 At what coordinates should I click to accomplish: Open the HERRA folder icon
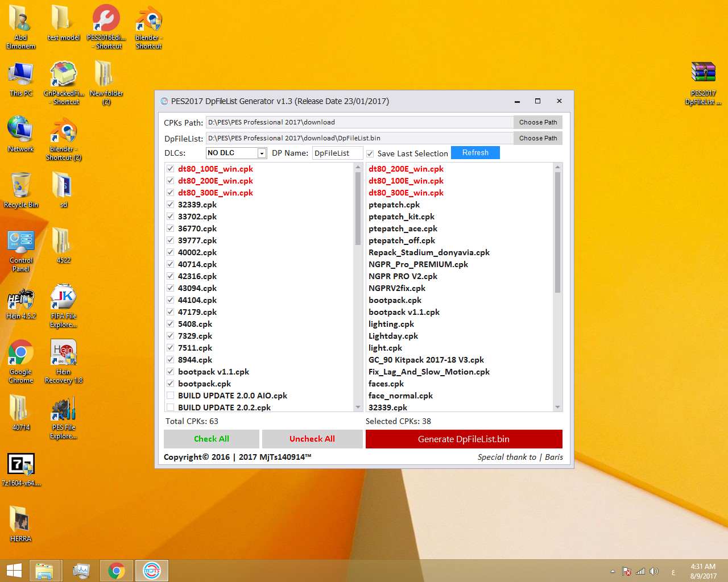[20, 524]
